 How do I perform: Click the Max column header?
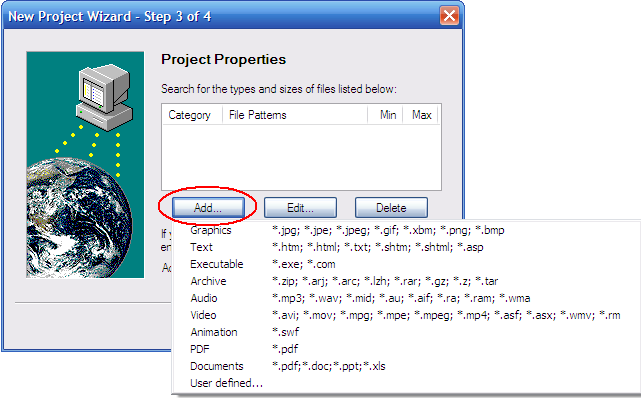[420, 115]
